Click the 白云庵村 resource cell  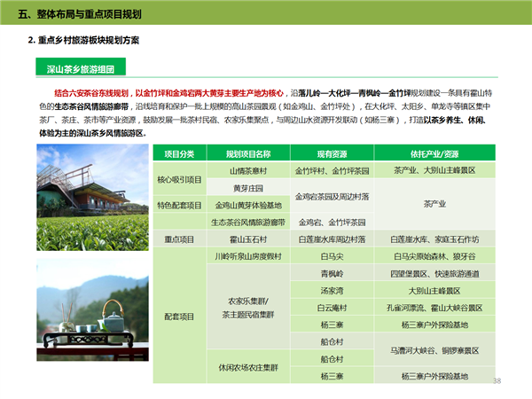pos(331,308)
